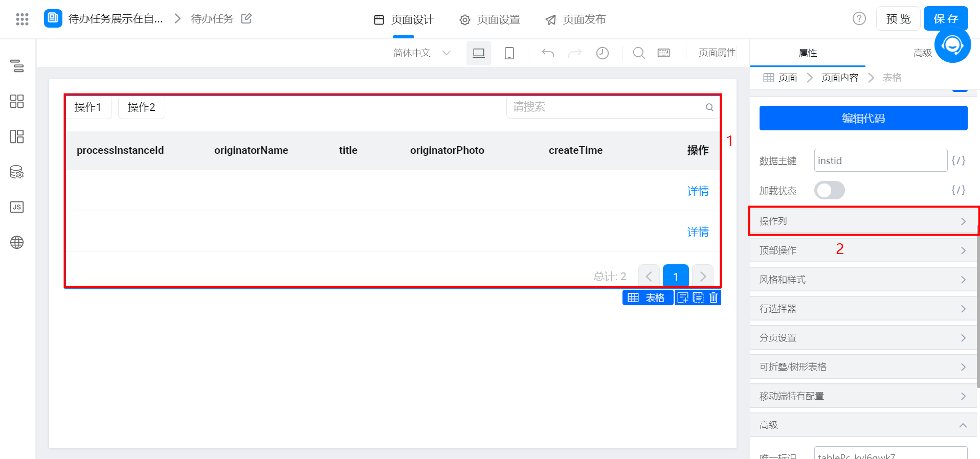Click 详情 link in second row
980x459 pixels.
click(x=698, y=232)
